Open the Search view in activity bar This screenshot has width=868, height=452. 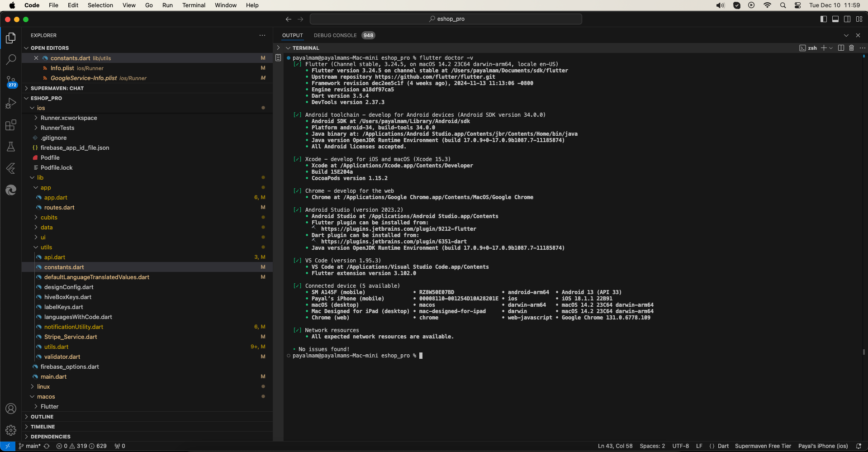[x=11, y=60]
